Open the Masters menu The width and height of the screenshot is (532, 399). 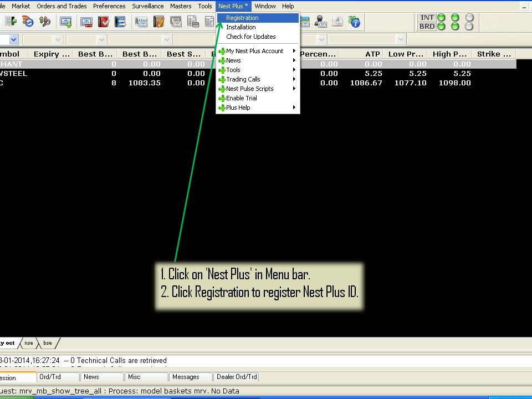pyautogui.click(x=181, y=6)
